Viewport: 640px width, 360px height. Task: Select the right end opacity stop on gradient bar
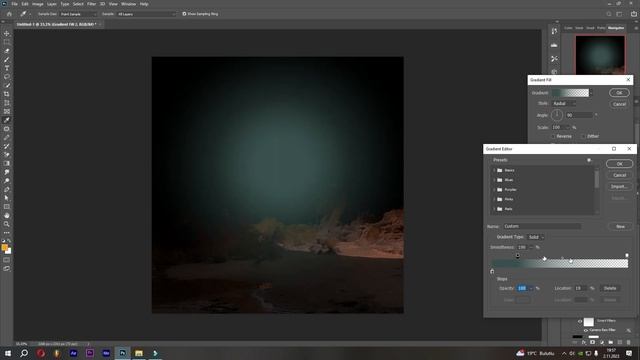coord(627,256)
